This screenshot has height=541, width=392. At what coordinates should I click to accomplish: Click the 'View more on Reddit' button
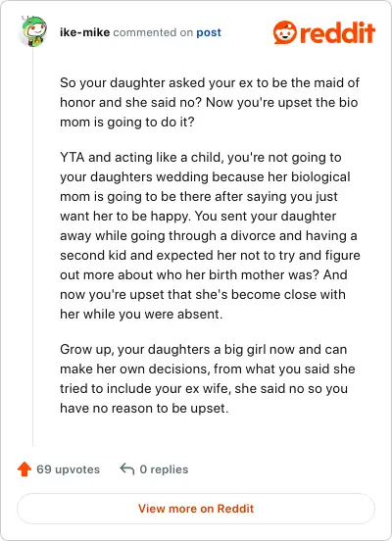(196, 509)
